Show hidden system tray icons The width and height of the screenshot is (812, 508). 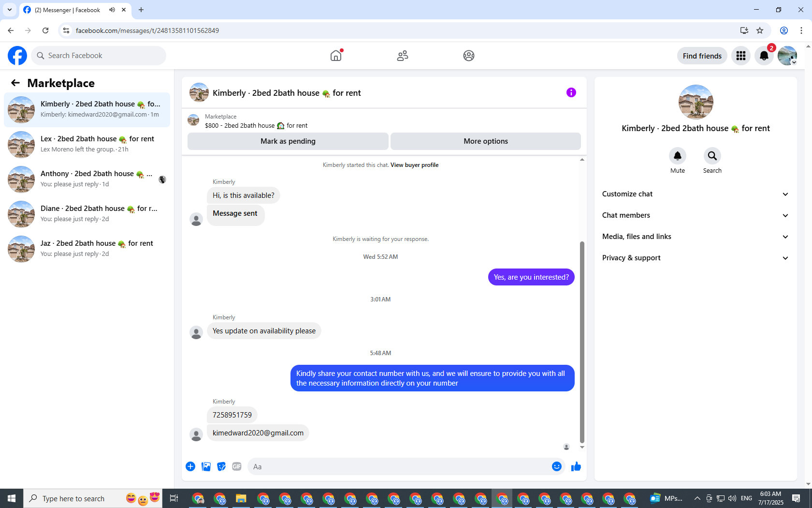pos(697,498)
